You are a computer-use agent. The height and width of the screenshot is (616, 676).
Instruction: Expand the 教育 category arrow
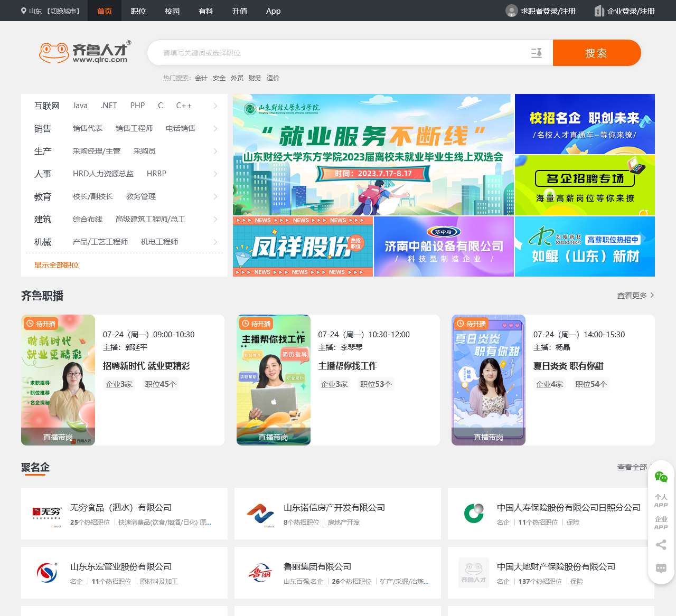coord(215,196)
